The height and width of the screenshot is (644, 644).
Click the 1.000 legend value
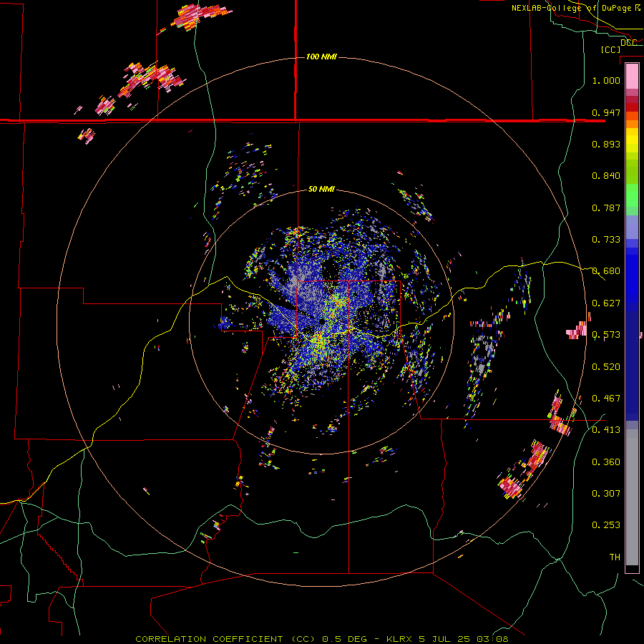pos(606,80)
